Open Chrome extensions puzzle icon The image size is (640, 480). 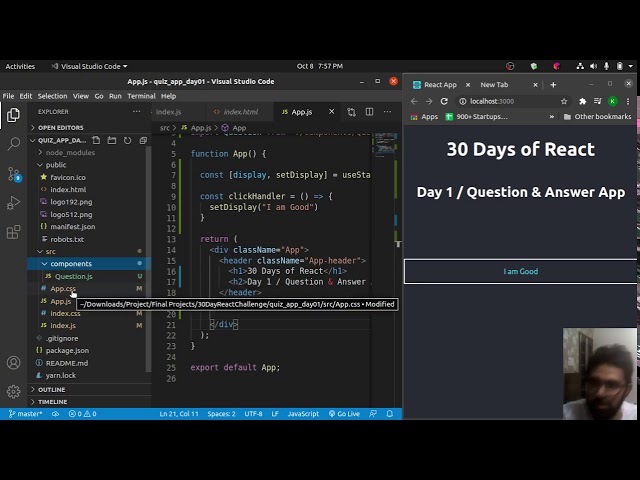coord(582,101)
